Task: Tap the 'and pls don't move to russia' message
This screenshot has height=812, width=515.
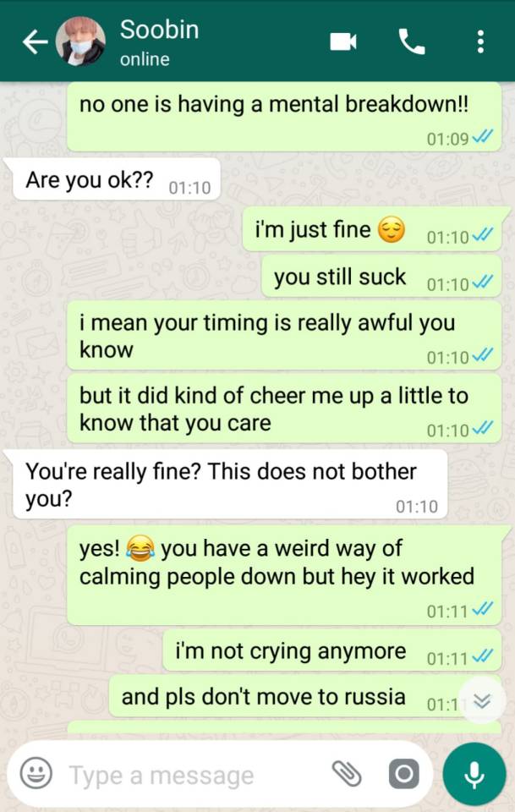Action: (305, 696)
